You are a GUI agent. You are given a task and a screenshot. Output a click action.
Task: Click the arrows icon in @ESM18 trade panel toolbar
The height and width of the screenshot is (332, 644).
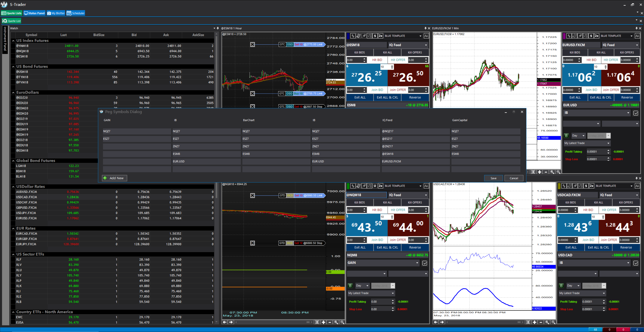pos(353,36)
